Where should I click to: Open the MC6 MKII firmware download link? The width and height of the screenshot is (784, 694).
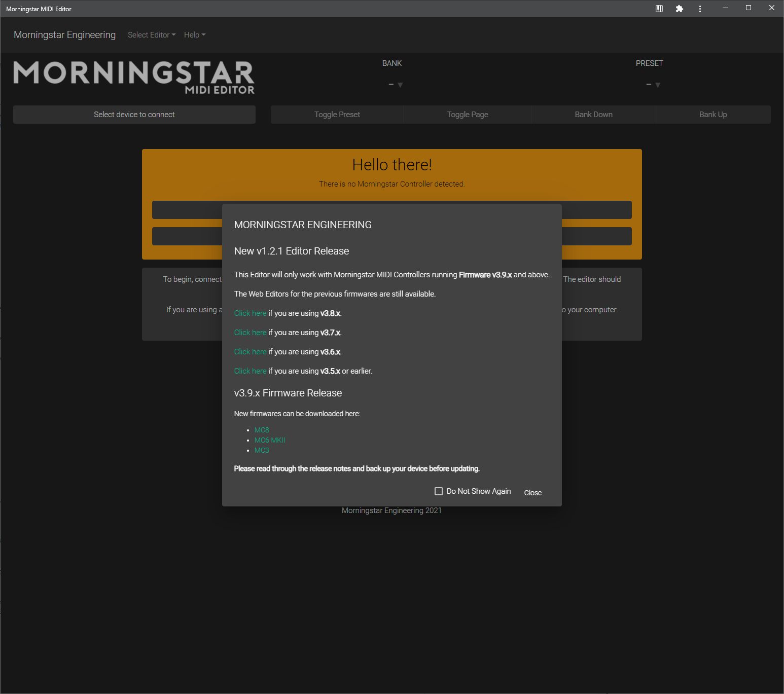[x=270, y=440]
